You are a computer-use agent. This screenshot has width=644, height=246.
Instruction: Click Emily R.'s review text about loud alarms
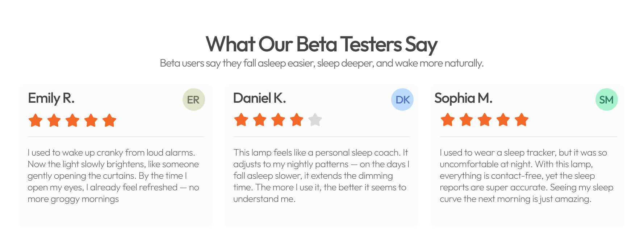tap(113, 176)
